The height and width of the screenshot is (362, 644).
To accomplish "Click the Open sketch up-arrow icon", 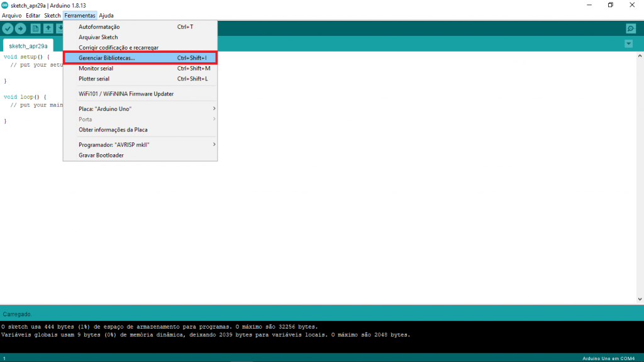I will [x=48, y=28].
